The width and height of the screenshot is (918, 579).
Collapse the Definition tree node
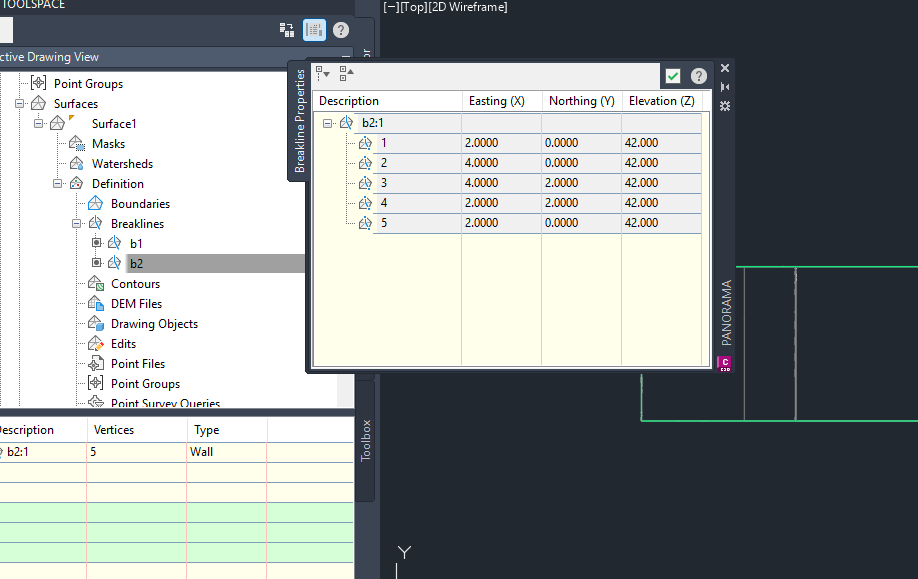click(x=57, y=183)
